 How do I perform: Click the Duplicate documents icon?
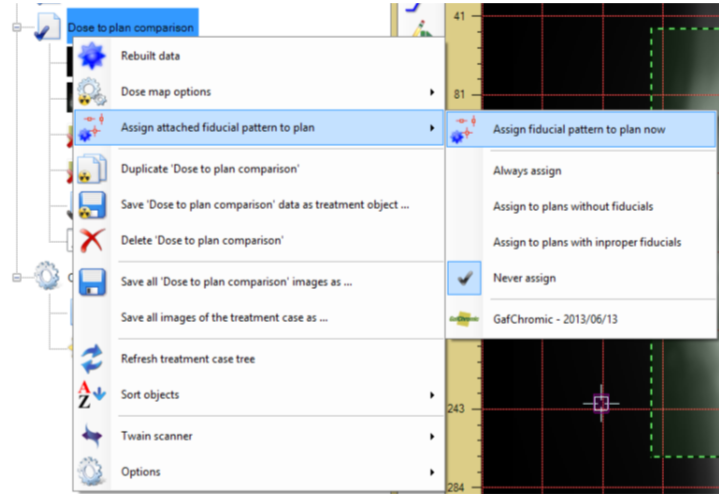[92, 169]
